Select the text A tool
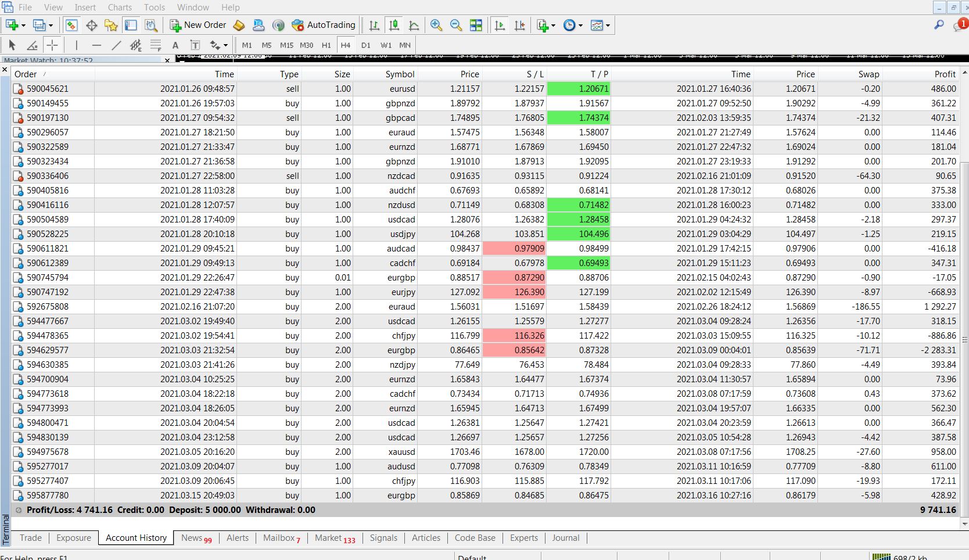 (x=175, y=45)
